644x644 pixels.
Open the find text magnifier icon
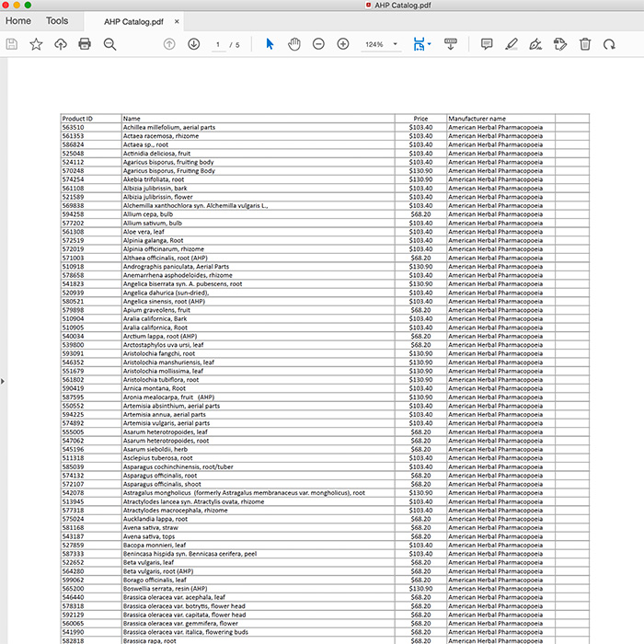coord(109,44)
